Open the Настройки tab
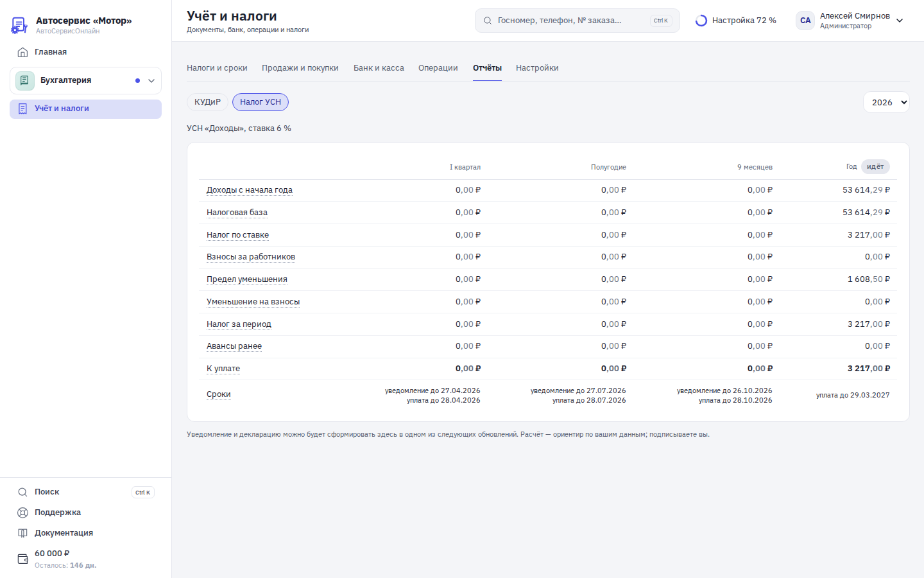Viewport: 924px width, 578px height. coord(537,68)
